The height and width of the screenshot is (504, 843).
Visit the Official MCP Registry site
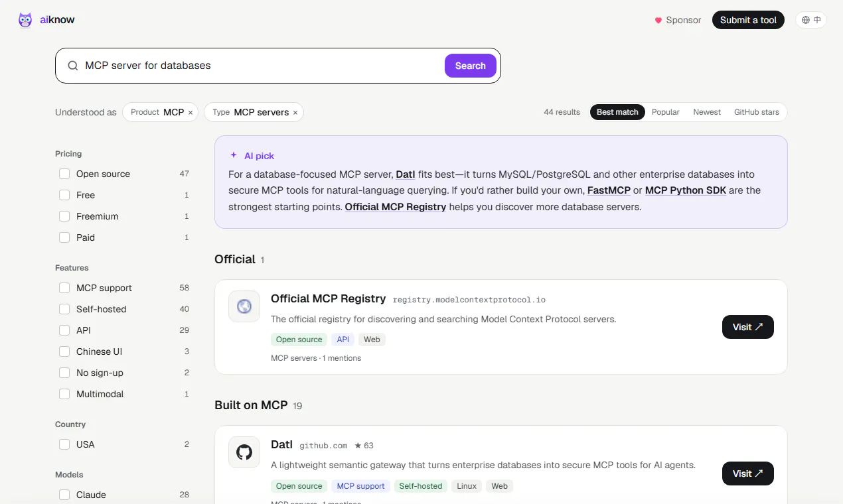click(748, 327)
